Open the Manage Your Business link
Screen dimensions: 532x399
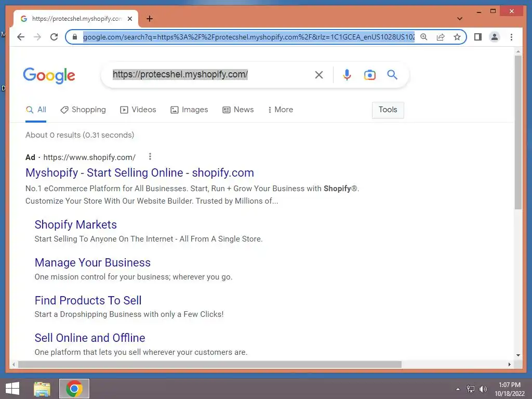pos(92,262)
